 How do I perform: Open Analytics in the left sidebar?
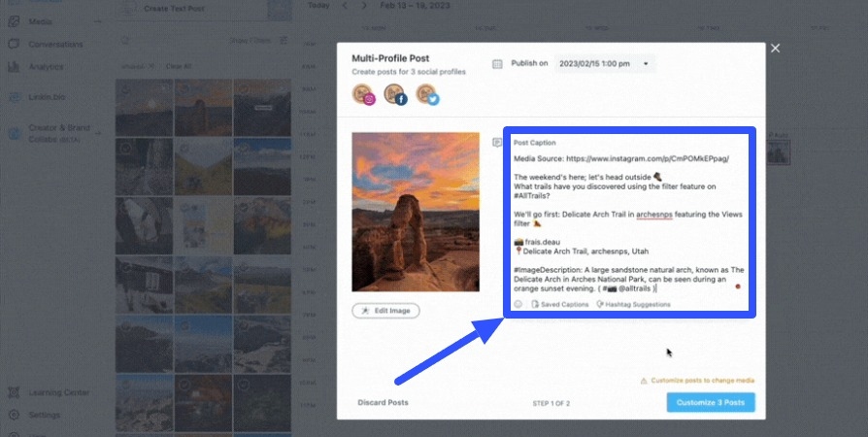pyautogui.click(x=47, y=67)
